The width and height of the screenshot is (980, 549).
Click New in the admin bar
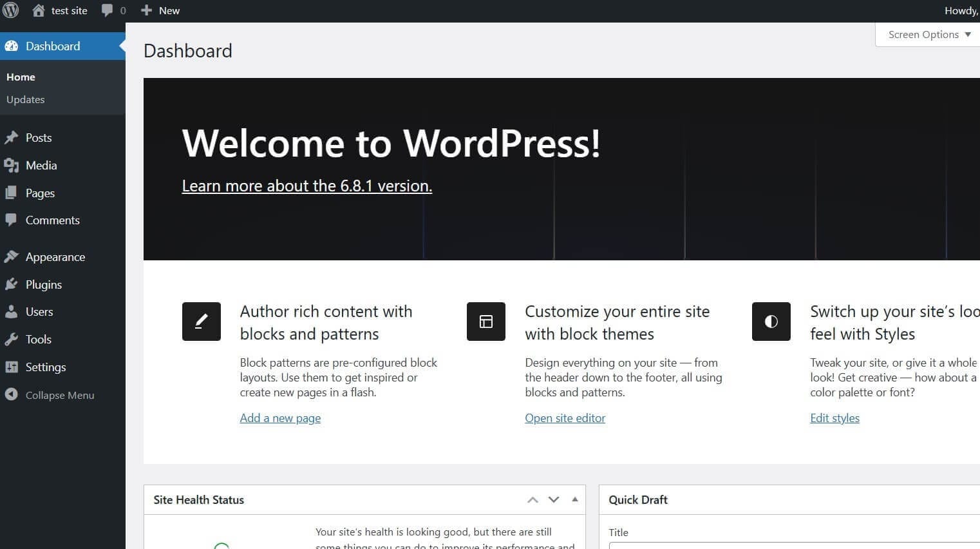(x=169, y=10)
